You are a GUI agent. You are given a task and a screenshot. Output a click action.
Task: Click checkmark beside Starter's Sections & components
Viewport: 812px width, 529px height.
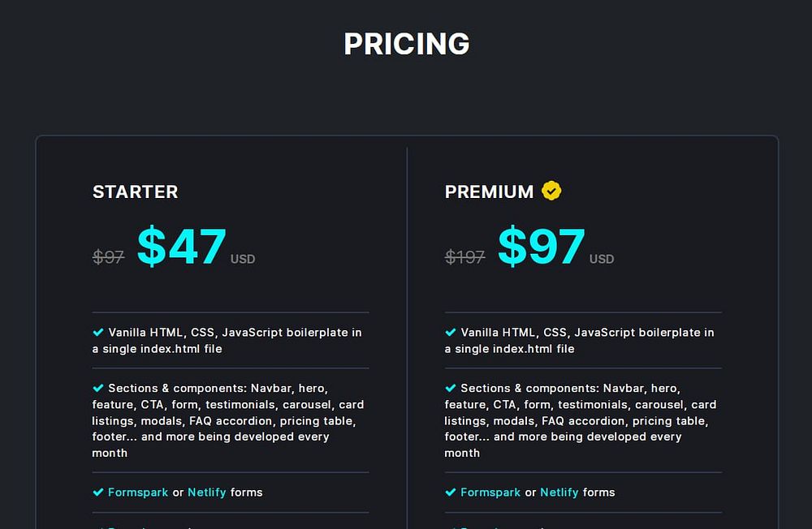(x=98, y=388)
